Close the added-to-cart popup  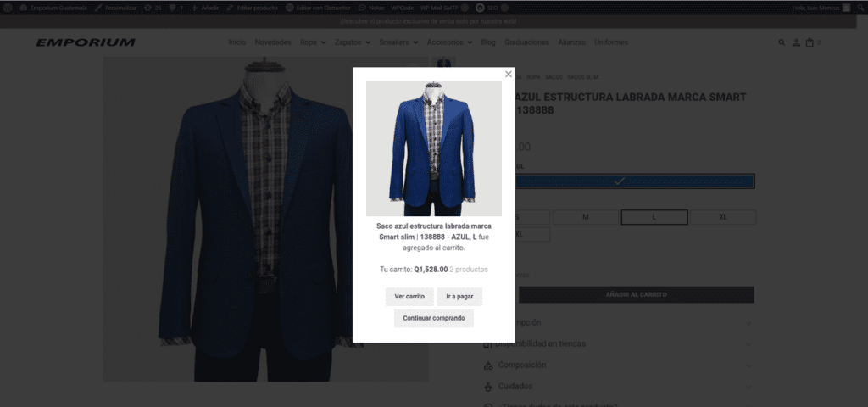click(x=509, y=75)
